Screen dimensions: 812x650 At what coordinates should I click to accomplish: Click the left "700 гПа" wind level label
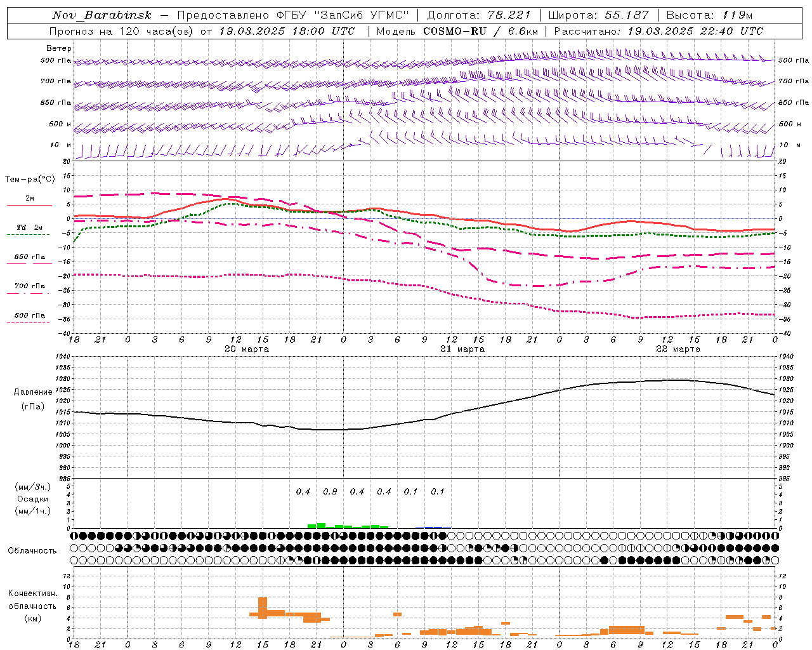coord(56,82)
